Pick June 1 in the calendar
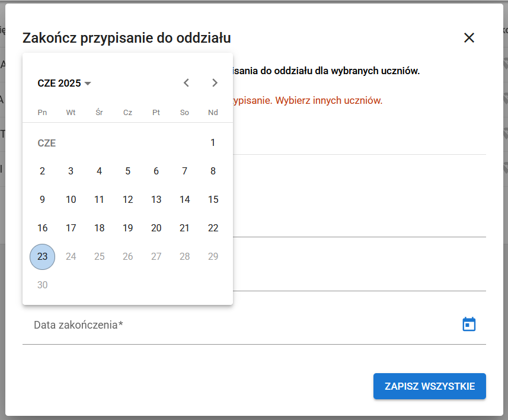 (x=213, y=143)
